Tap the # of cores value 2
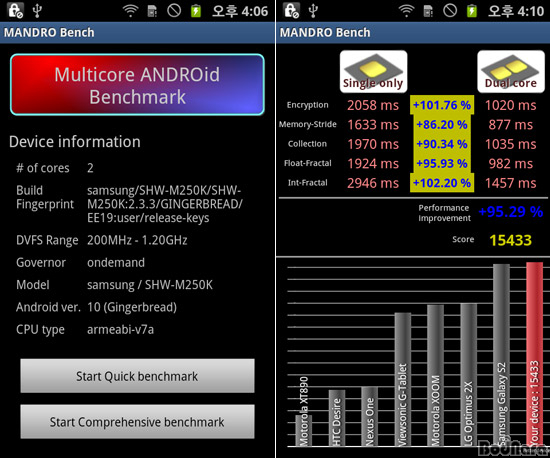The image size is (550, 458). tap(90, 168)
